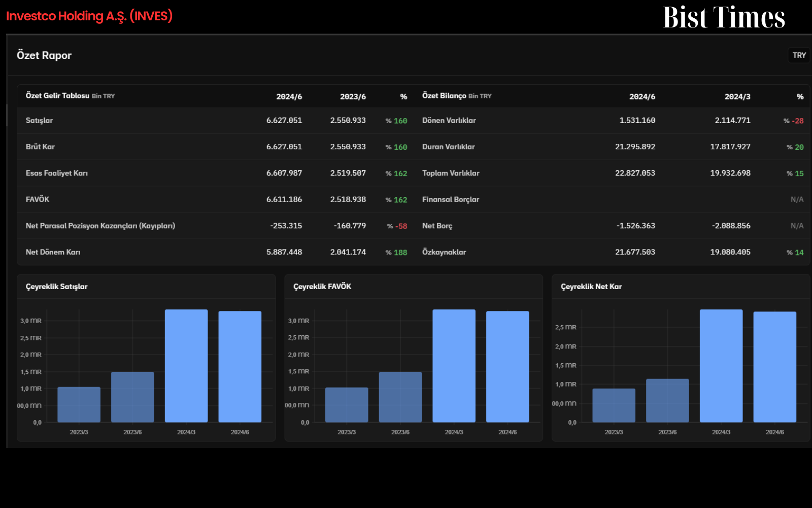Screen dimensions: 812x508
Task: Select the Satışlar row label
Action: (39, 120)
